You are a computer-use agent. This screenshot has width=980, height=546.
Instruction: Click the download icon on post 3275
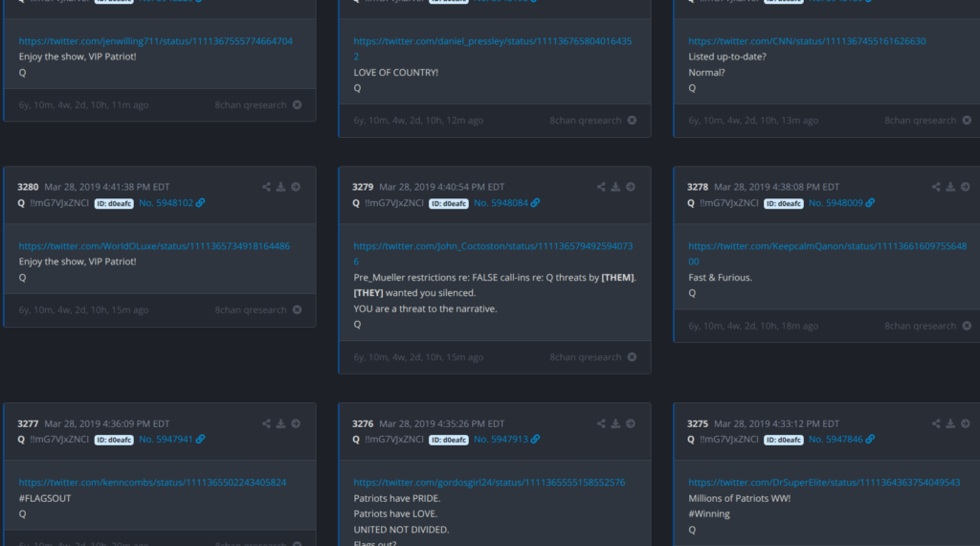[x=950, y=423]
